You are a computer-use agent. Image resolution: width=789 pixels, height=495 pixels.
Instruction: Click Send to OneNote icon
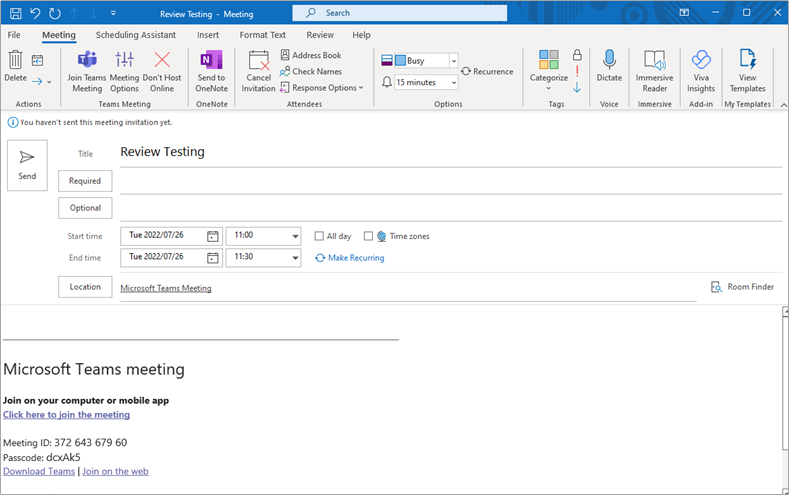coord(211,59)
